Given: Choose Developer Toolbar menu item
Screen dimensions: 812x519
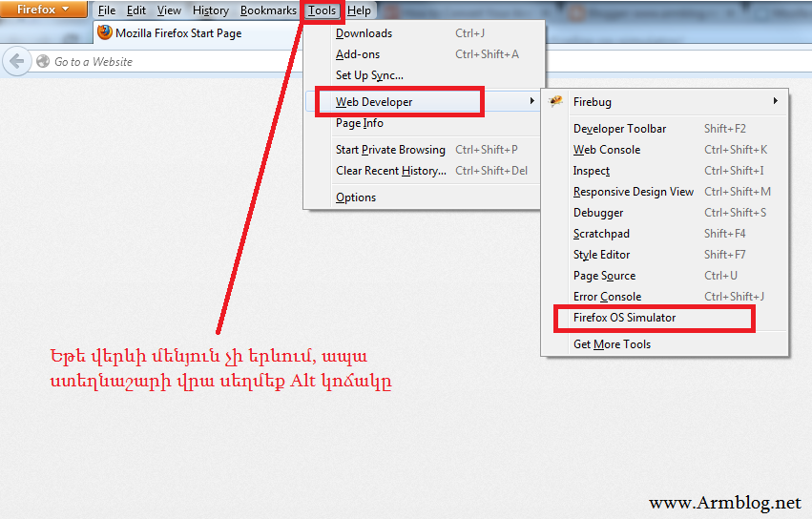Looking at the screenshot, I should pyautogui.click(x=665, y=129).
